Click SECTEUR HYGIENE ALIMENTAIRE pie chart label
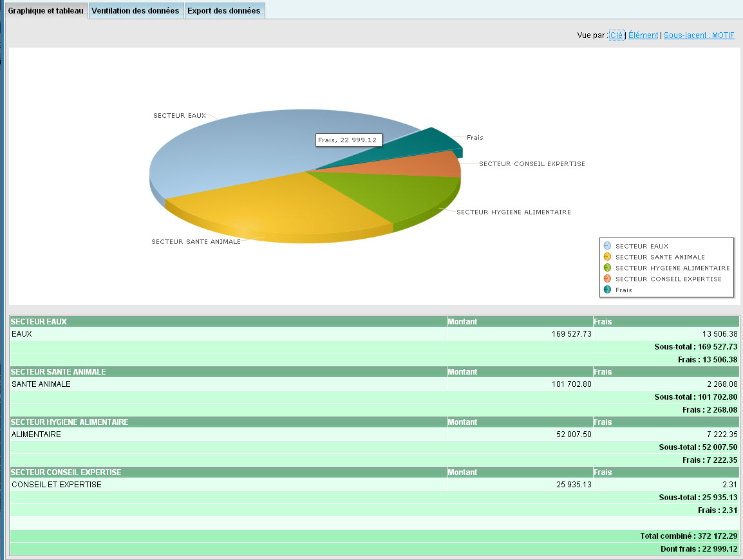Image resolution: width=743 pixels, height=560 pixels. pos(514,212)
